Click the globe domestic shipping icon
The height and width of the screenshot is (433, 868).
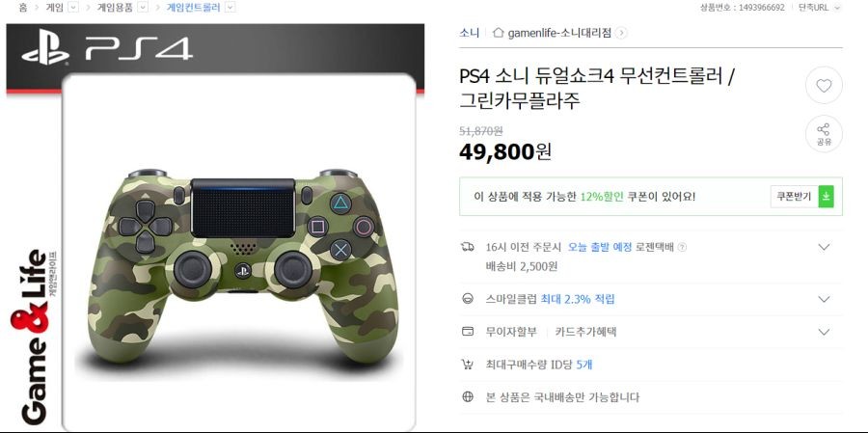pyautogui.click(x=468, y=397)
